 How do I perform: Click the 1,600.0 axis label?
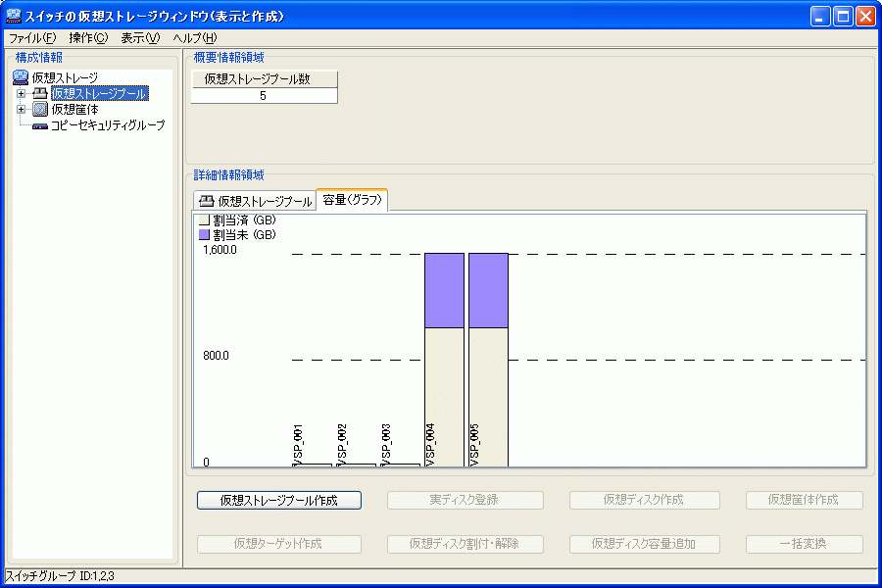(x=220, y=250)
